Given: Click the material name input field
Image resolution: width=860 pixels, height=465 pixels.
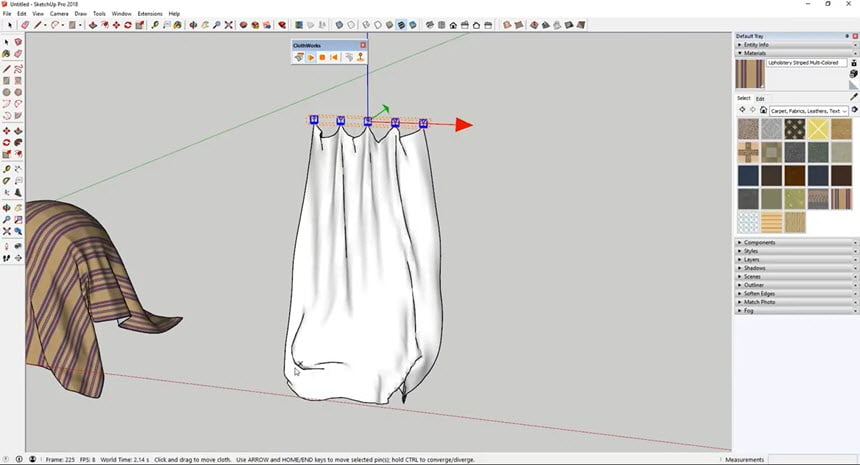Looking at the screenshot, I should 806,63.
